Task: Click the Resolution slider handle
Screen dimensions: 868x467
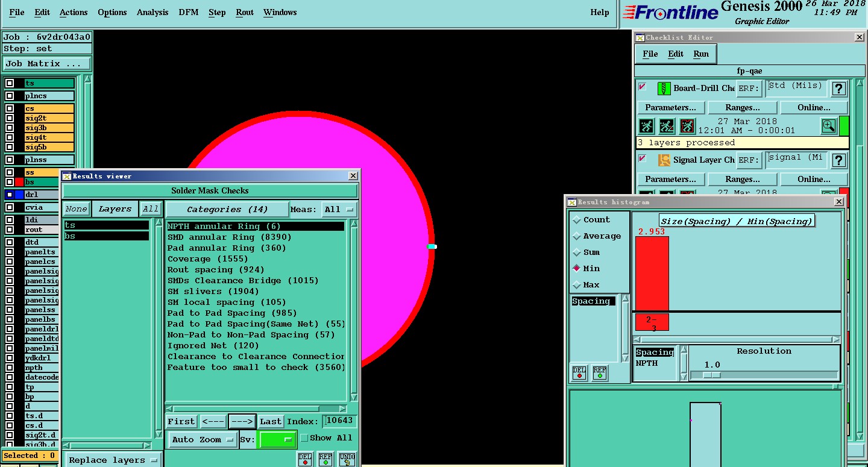Action: 712,375
